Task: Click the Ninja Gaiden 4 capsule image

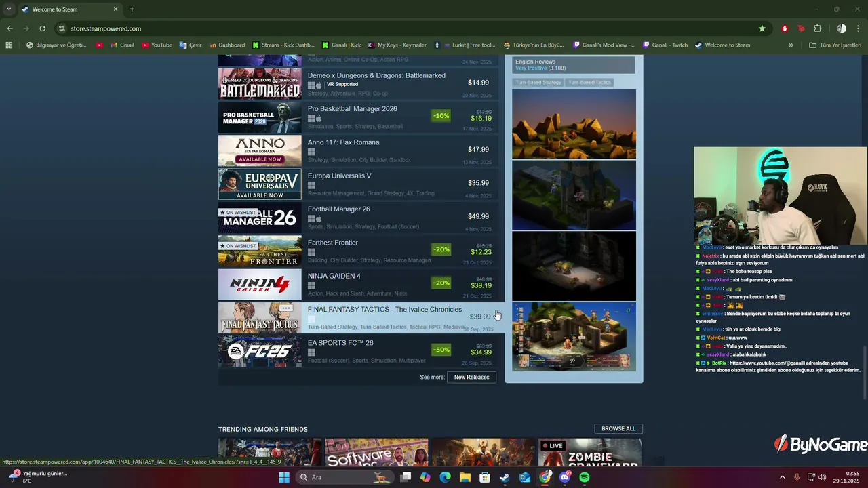Action: click(x=260, y=285)
